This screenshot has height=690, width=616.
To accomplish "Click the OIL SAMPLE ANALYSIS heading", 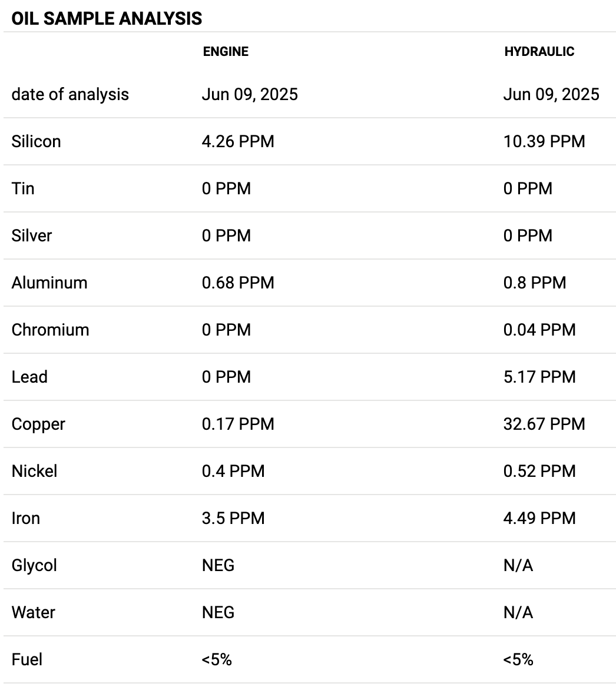I will point(107,18).
